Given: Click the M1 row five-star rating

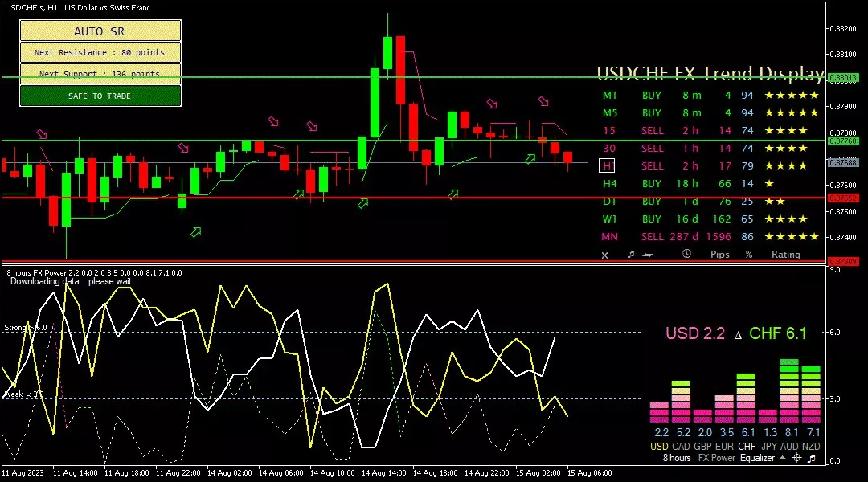Looking at the screenshot, I should point(792,95).
